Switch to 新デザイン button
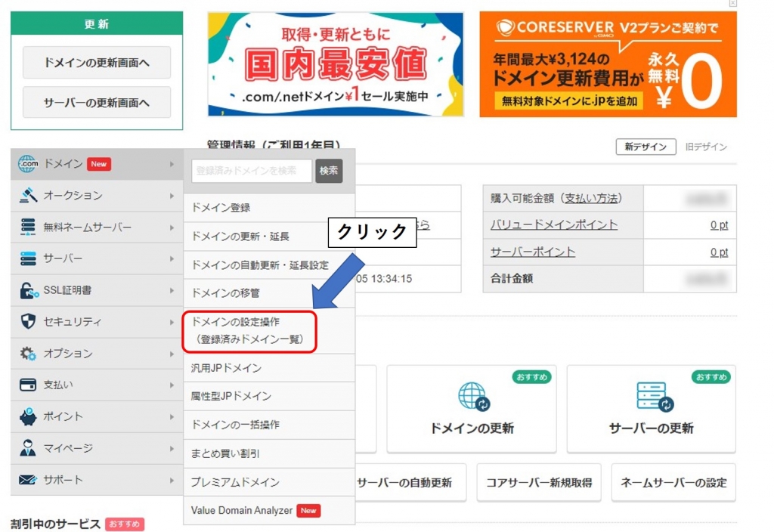 (646, 147)
